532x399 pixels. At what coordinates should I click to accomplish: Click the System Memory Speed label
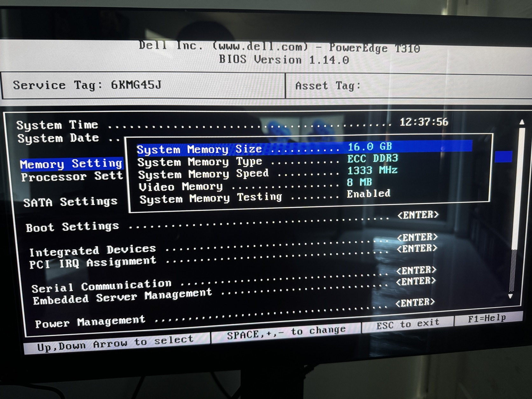(x=203, y=174)
